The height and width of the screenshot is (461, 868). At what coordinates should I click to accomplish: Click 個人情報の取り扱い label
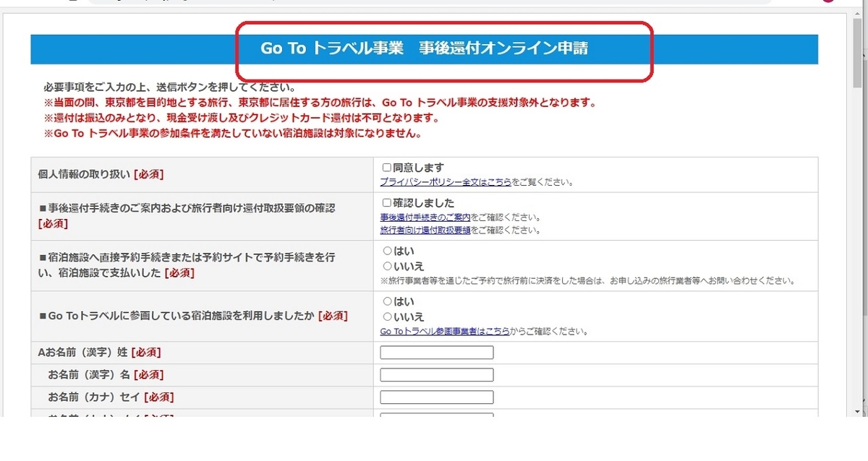(x=101, y=174)
